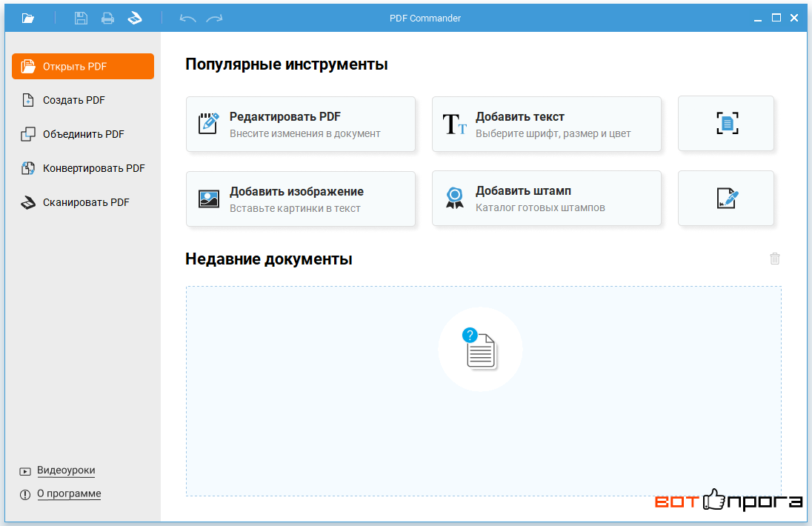This screenshot has height=526, width=812.
Task: Click the document with question mark icon
Action: 479,348
